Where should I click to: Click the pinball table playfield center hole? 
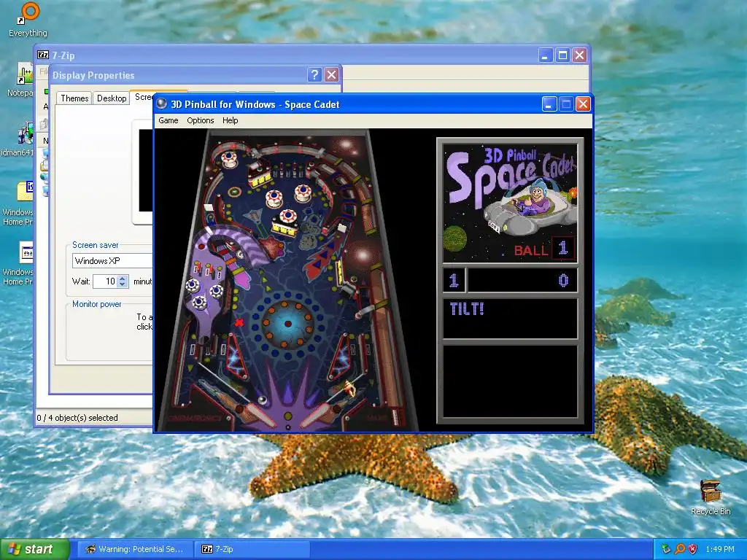(287, 324)
